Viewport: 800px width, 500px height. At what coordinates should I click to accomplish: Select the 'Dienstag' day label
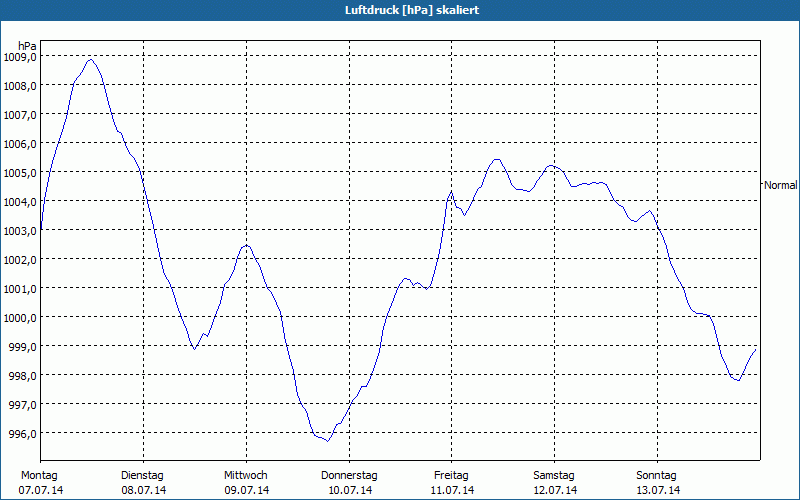point(142,476)
